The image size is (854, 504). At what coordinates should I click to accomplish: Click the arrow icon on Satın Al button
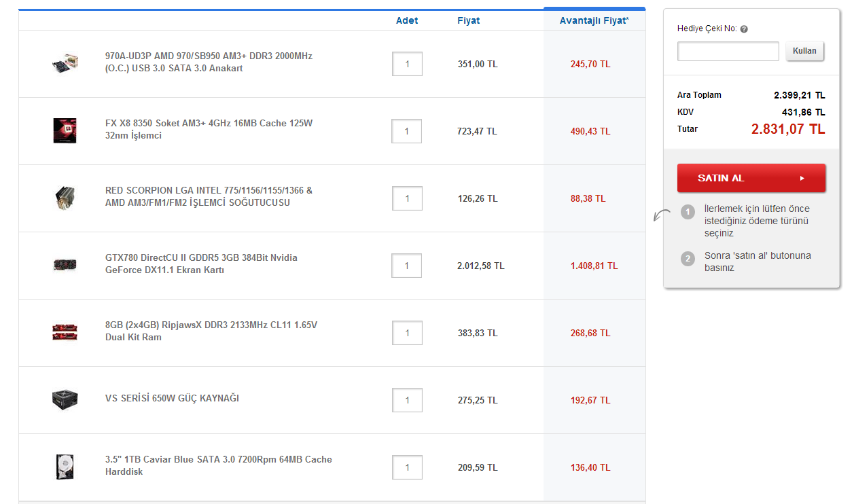(802, 179)
